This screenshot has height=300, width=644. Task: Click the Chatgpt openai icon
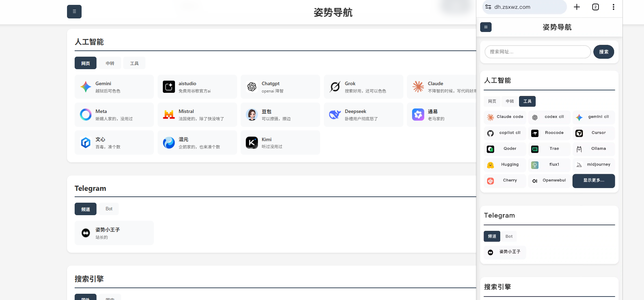(x=252, y=87)
